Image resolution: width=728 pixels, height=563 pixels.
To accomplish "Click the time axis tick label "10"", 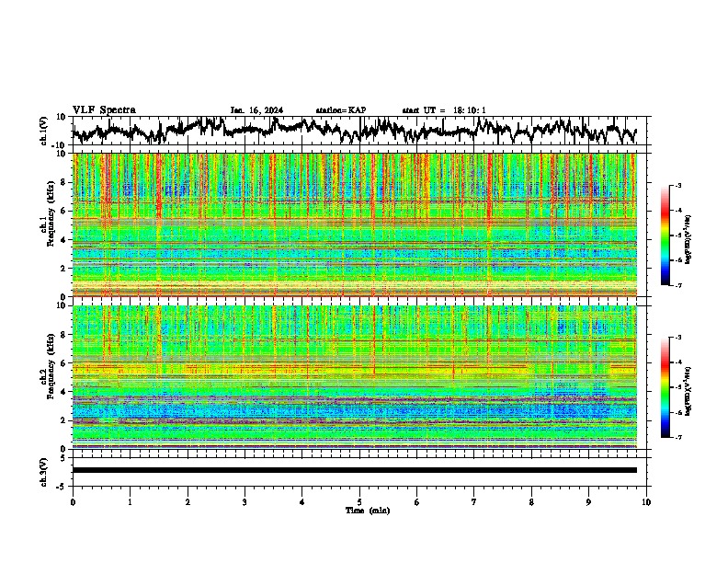I will pyautogui.click(x=646, y=502).
